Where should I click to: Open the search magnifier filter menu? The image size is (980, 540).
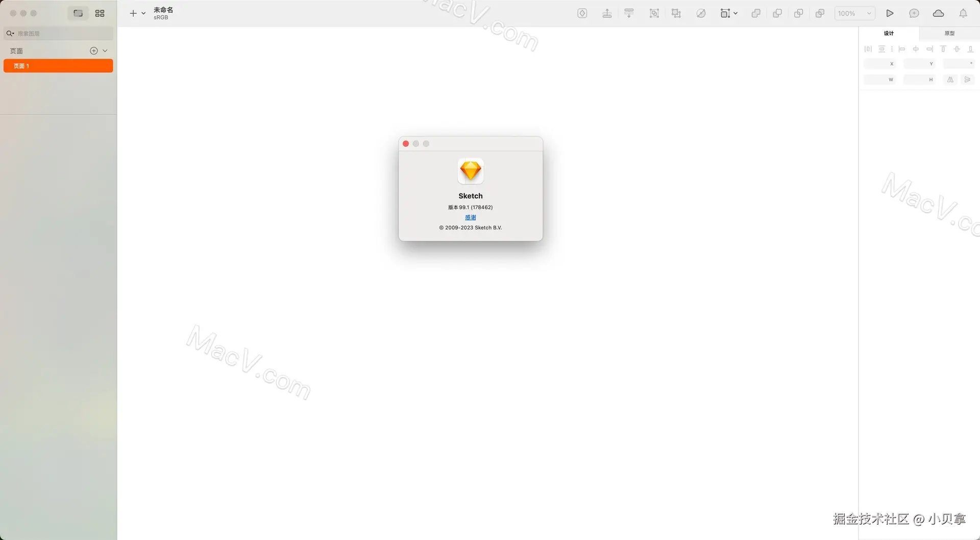(10, 33)
